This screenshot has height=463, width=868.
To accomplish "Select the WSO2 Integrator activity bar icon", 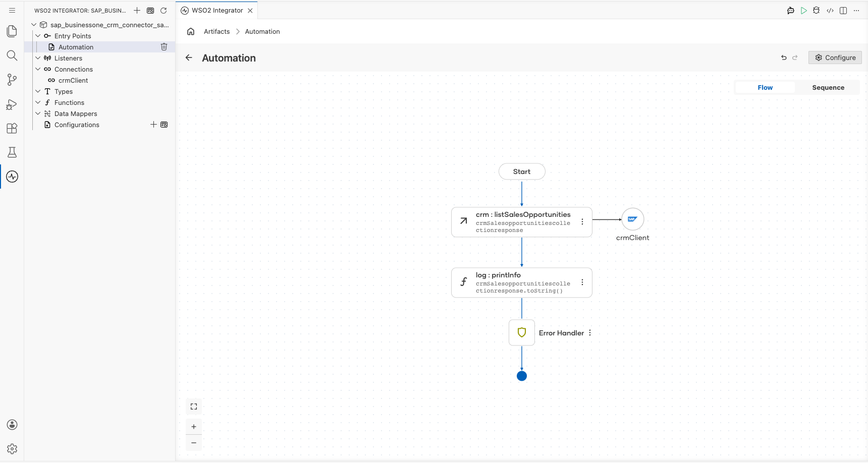I will tap(12, 177).
